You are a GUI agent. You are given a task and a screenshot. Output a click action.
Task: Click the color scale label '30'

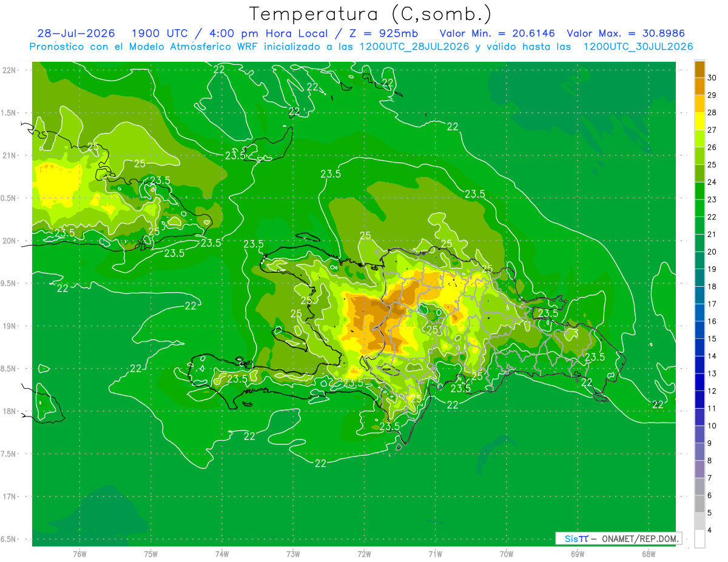click(x=712, y=78)
